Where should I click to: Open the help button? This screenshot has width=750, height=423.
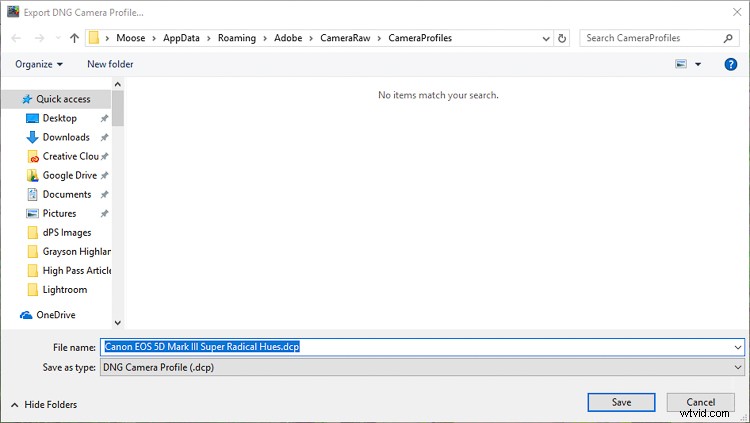click(x=730, y=64)
